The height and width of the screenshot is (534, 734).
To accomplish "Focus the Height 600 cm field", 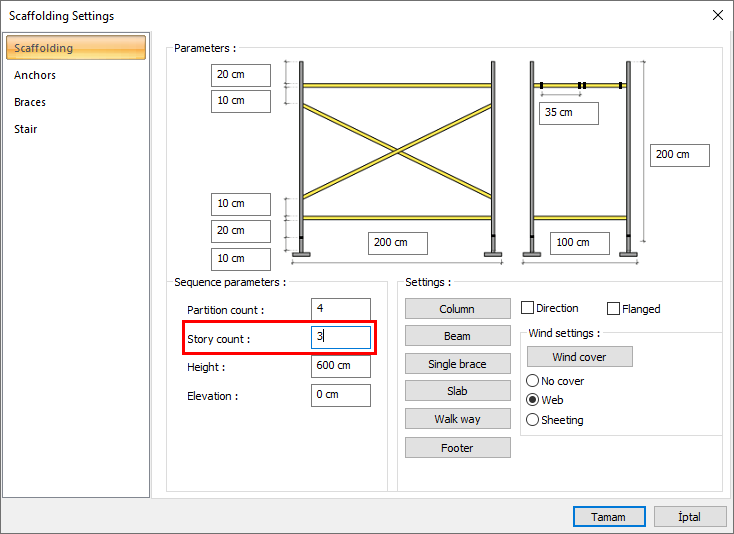I will pyautogui.click(x=340, y=367).
